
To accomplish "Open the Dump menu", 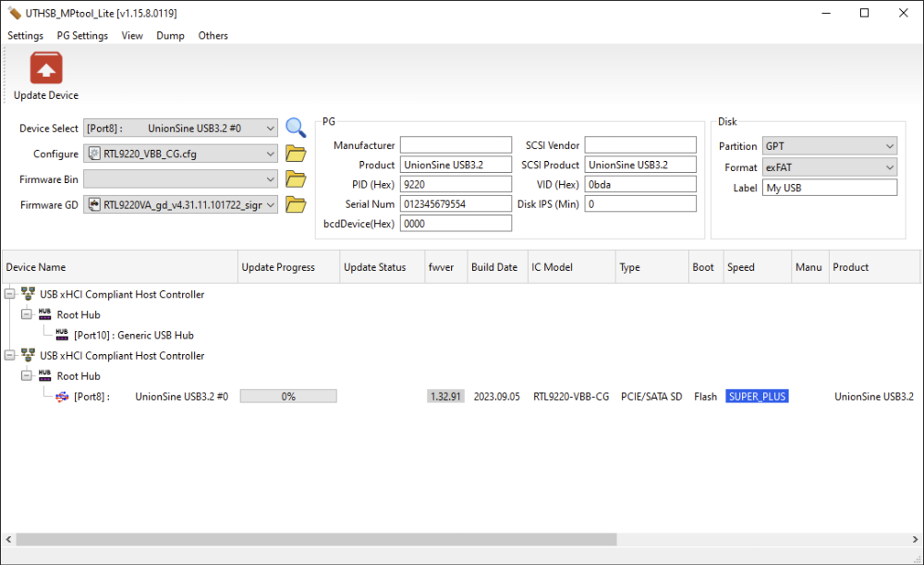I will coord(170,35).
